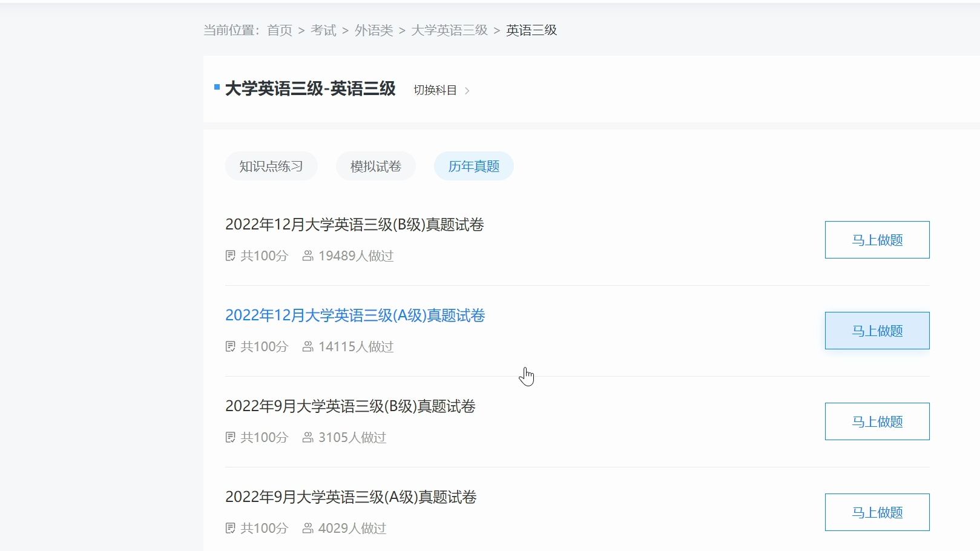The image size is (980, 551).
Task: Switch to 知识点练习 tab
Action: click(x=271, y=166)
